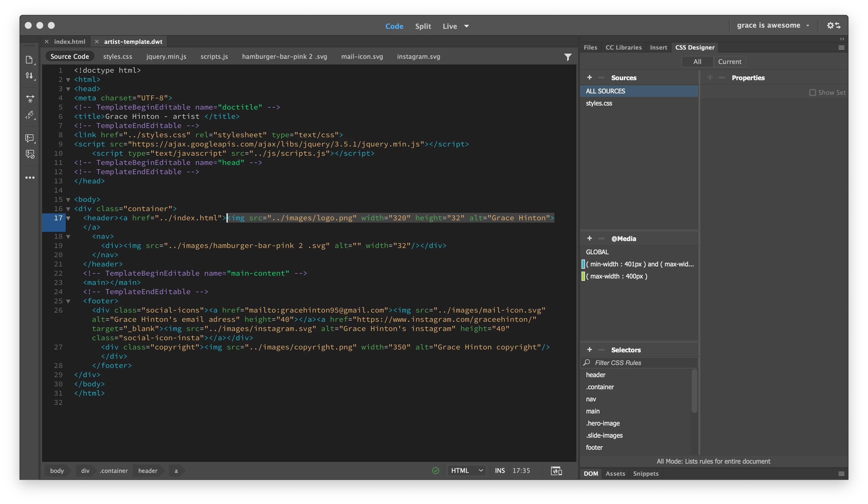Click the Format Source Code paint bucket icon
The height and width of the screenshot is (504, 868).
pyautogui.click(x=30, y=115)
